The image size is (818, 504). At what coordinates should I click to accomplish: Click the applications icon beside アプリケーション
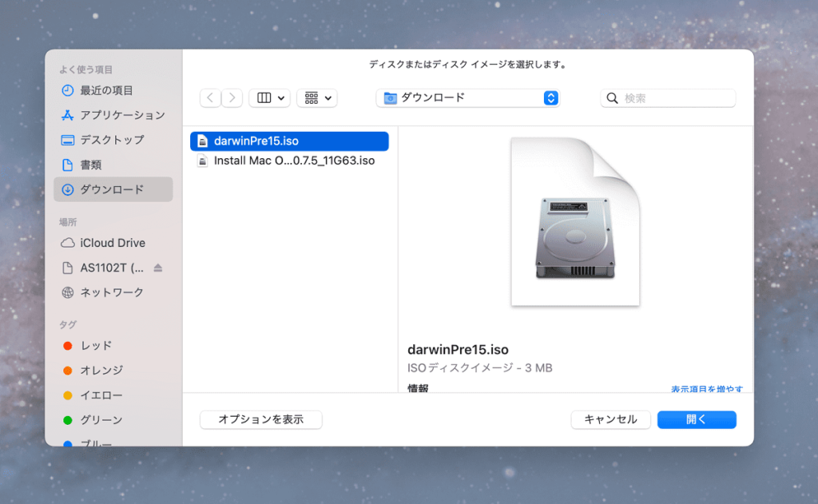coord(68,115)
